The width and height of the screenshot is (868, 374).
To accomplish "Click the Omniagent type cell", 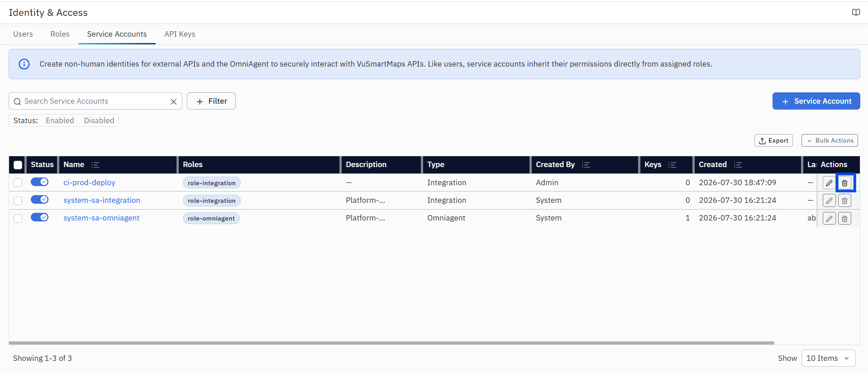I will click(446, 218).
